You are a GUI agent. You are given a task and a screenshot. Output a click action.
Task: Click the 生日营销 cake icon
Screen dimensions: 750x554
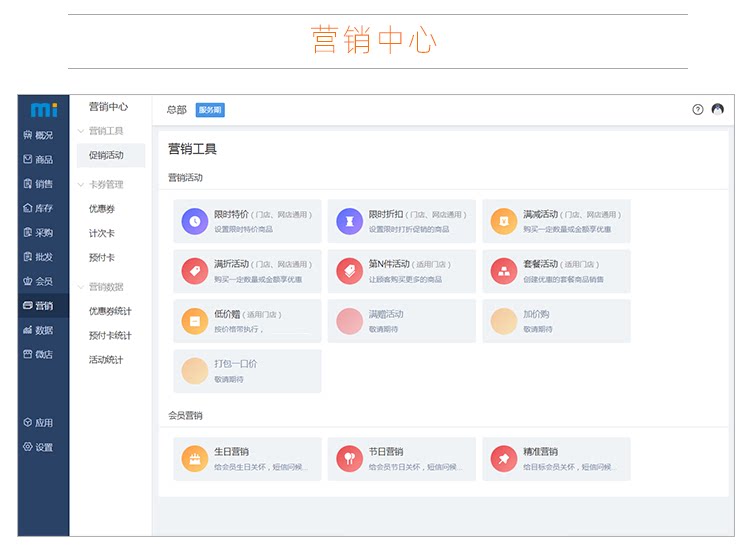tap(194, 458)
